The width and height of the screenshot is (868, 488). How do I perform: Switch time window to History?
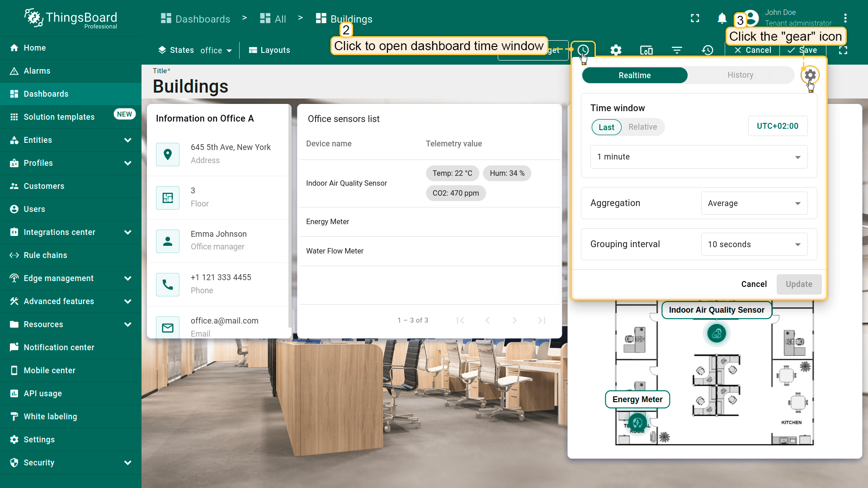740,75
